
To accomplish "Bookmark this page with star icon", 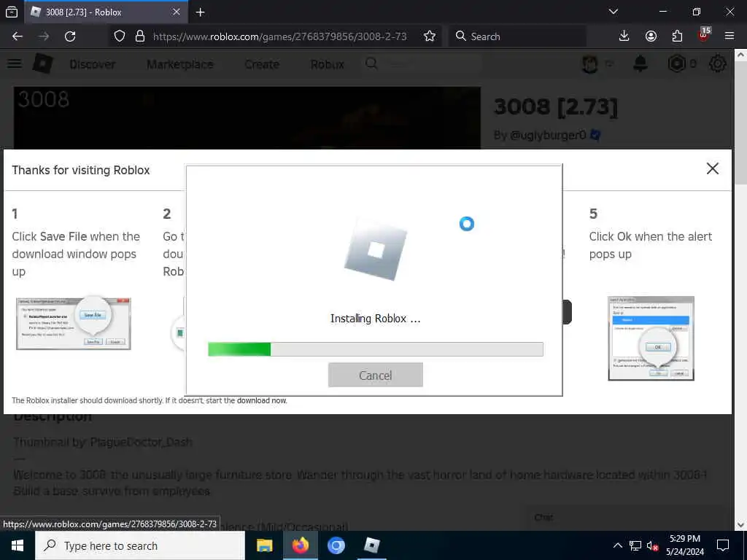I will (x=429, y=36).
